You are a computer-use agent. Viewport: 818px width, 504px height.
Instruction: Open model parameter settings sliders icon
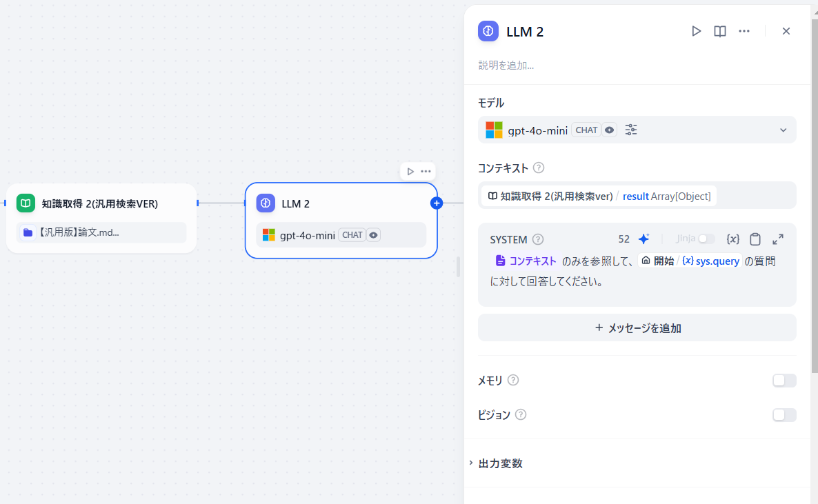630,130
